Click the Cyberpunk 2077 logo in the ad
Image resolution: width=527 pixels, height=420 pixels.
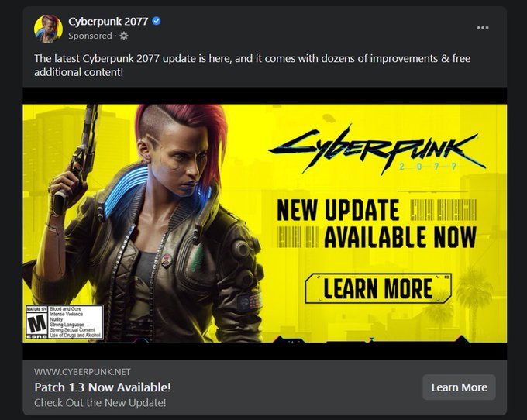(x=377, y=150)
